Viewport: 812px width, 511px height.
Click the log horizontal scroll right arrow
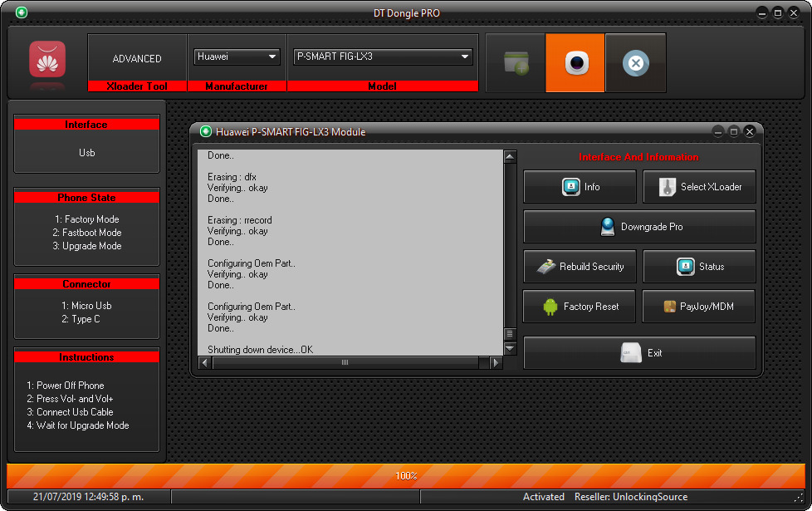[x=496, y=363]
